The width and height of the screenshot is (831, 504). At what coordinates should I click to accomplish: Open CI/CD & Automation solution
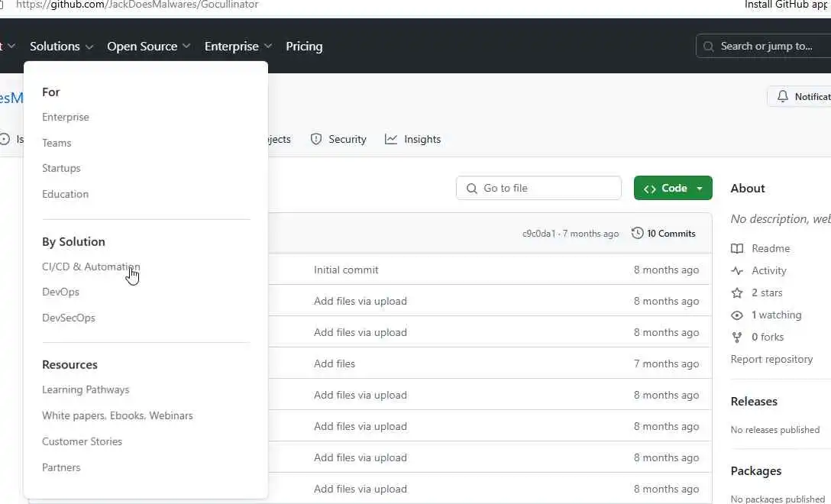pos(91,267)
